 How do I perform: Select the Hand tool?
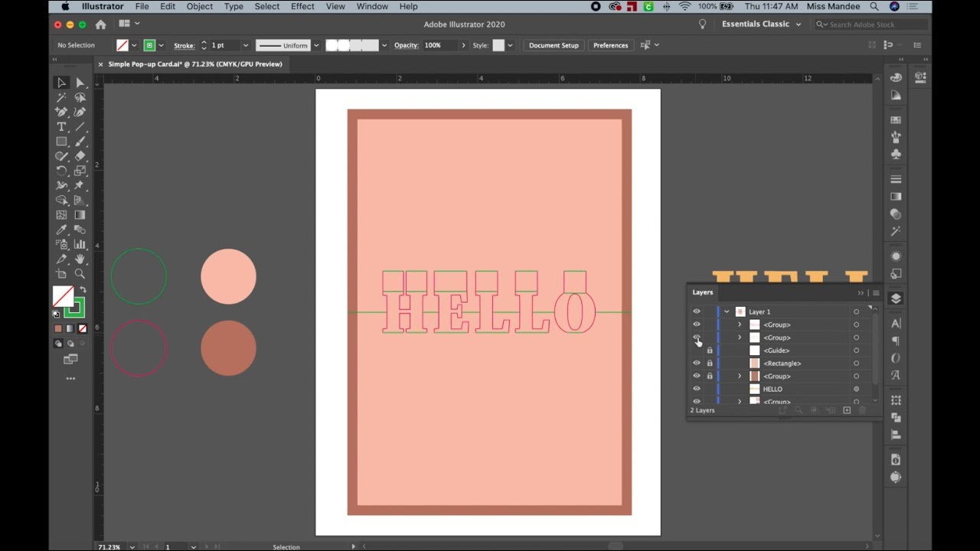coord(80,259)
